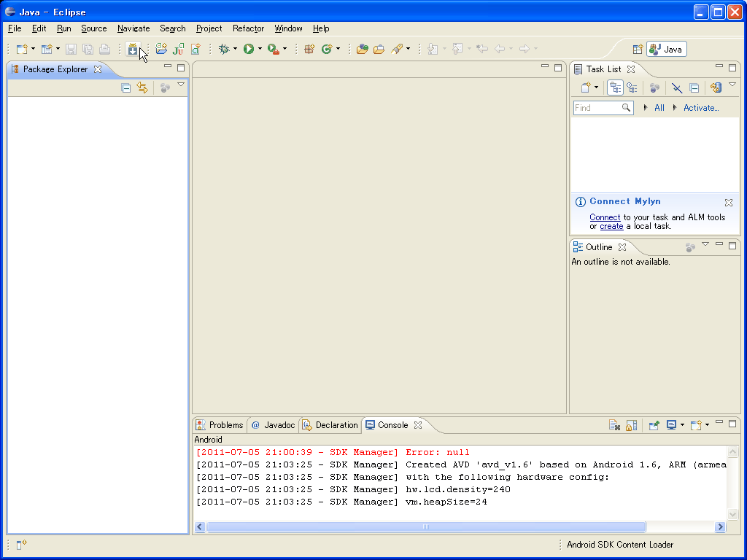747x560 pixels.
Task: Click New Android JUnit Test Project icon
Action: 178,49
